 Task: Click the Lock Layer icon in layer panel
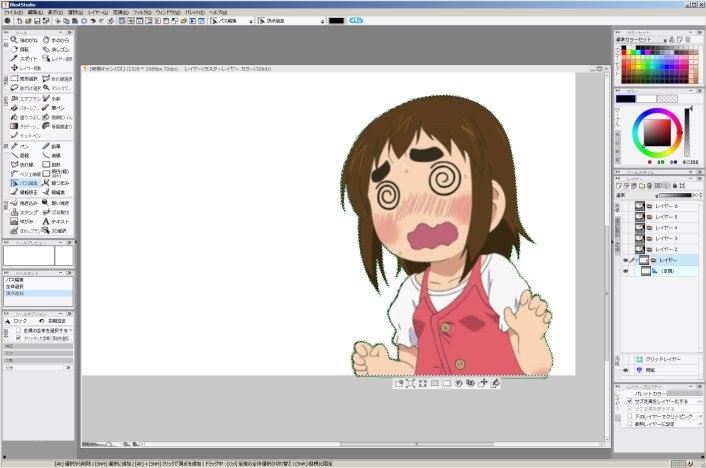click(x=674, y=186)
